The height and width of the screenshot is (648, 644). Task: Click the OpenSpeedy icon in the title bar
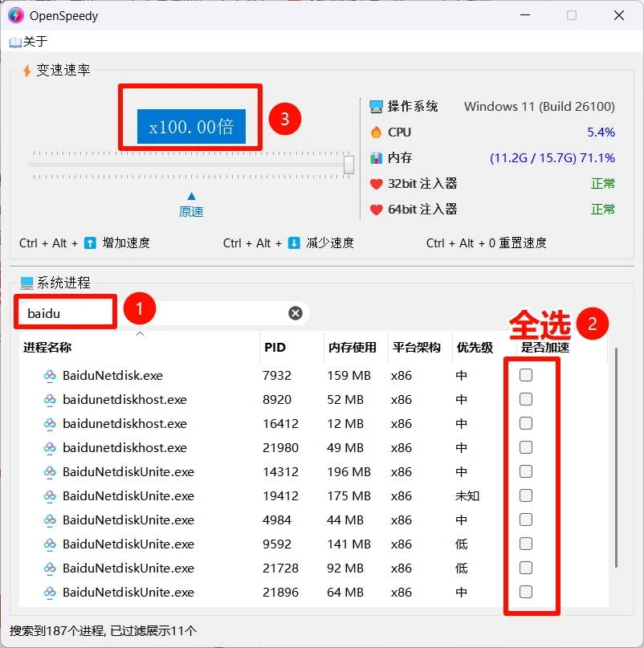pyautogui.click(x=14, y=15)
